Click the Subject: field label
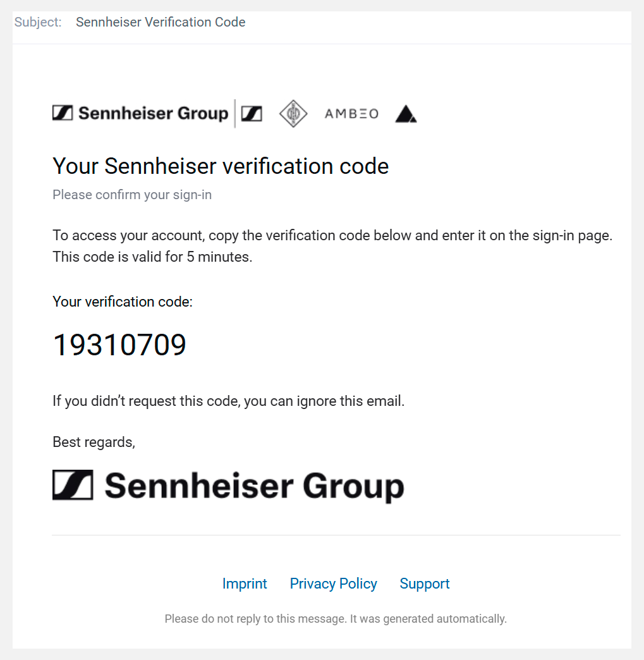 (38, 22)
